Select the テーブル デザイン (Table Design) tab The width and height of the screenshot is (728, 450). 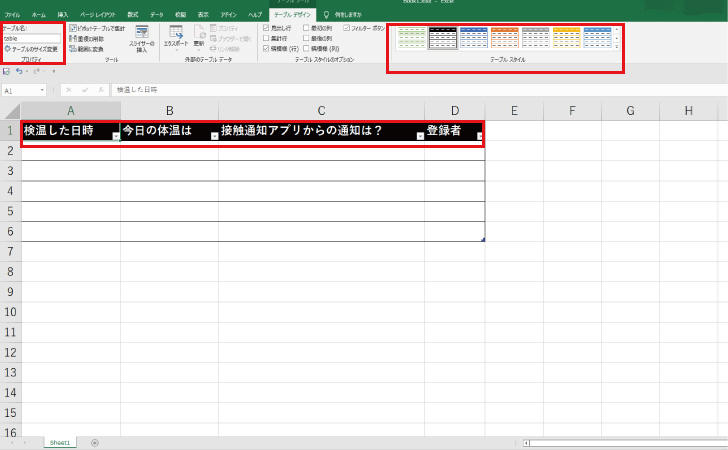(x=292, y=15)
